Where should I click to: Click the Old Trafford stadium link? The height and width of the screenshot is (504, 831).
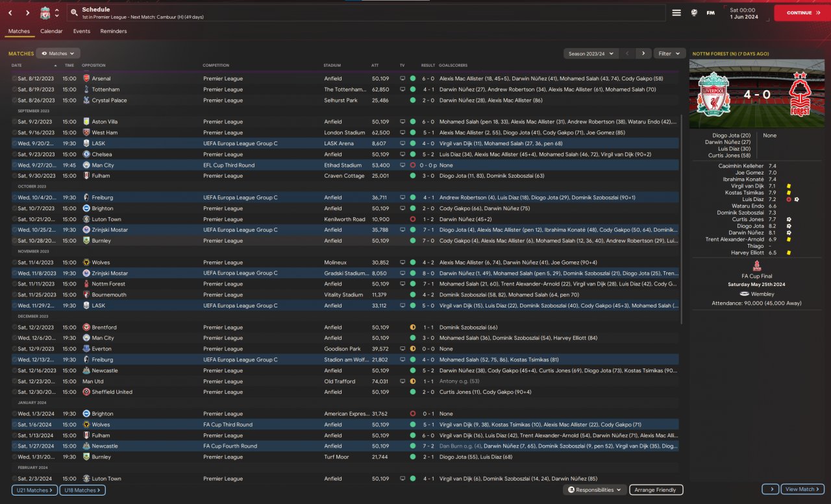[x=340, y=381]
